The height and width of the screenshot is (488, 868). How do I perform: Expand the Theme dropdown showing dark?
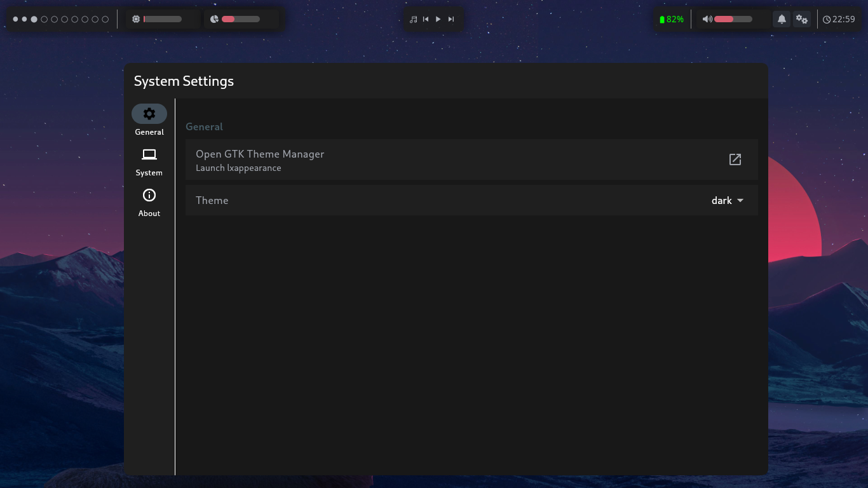[728, 201]
